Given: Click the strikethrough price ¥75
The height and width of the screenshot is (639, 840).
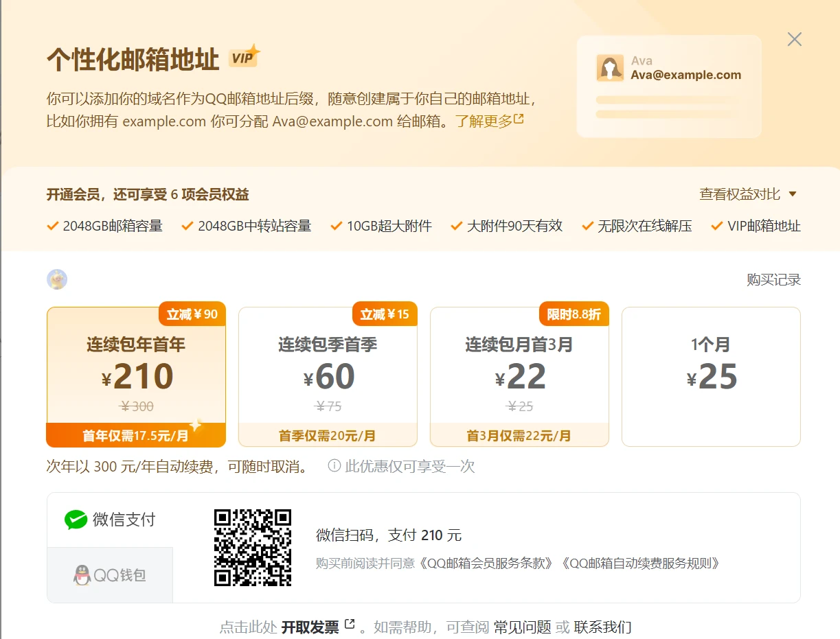Looking at the screenshot, I should coord(328,406).
